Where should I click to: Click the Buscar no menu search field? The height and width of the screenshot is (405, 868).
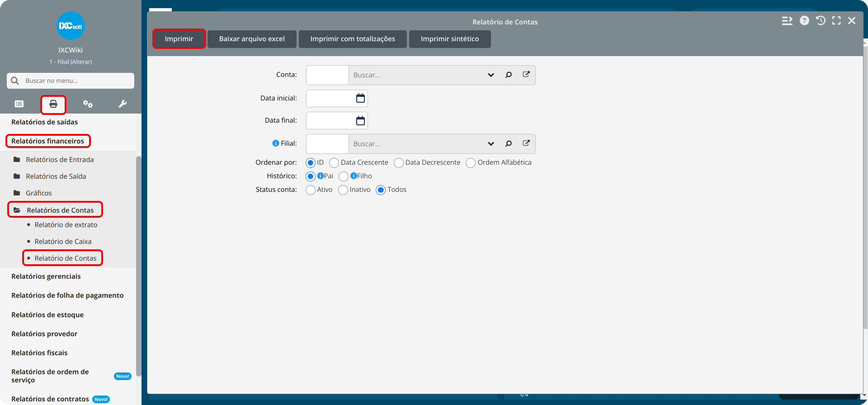tap(71, 81)
